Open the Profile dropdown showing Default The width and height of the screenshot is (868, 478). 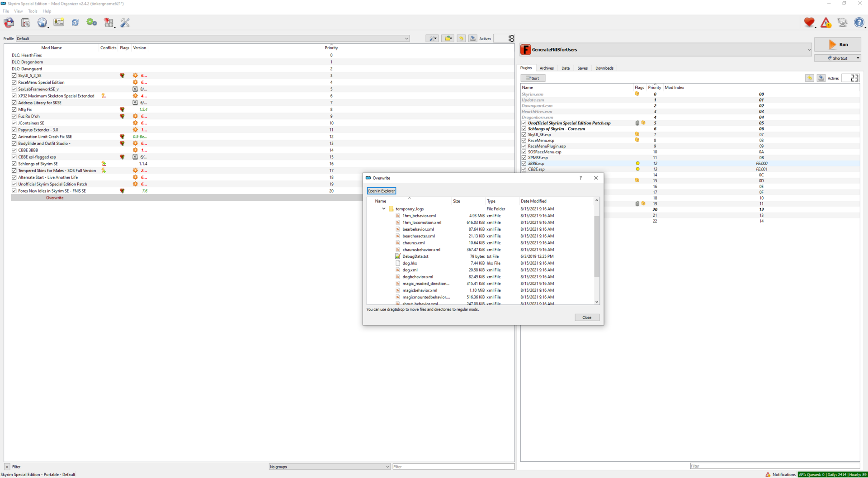coord(212,38)
